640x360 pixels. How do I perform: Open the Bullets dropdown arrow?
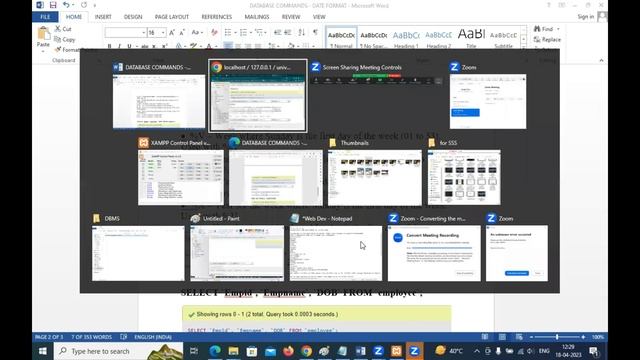point(235,33)
